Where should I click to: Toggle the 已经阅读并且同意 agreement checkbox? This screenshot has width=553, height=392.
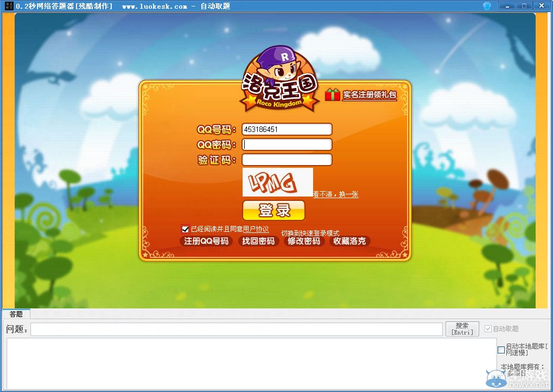pyautogui.click(x=185, y=229)
